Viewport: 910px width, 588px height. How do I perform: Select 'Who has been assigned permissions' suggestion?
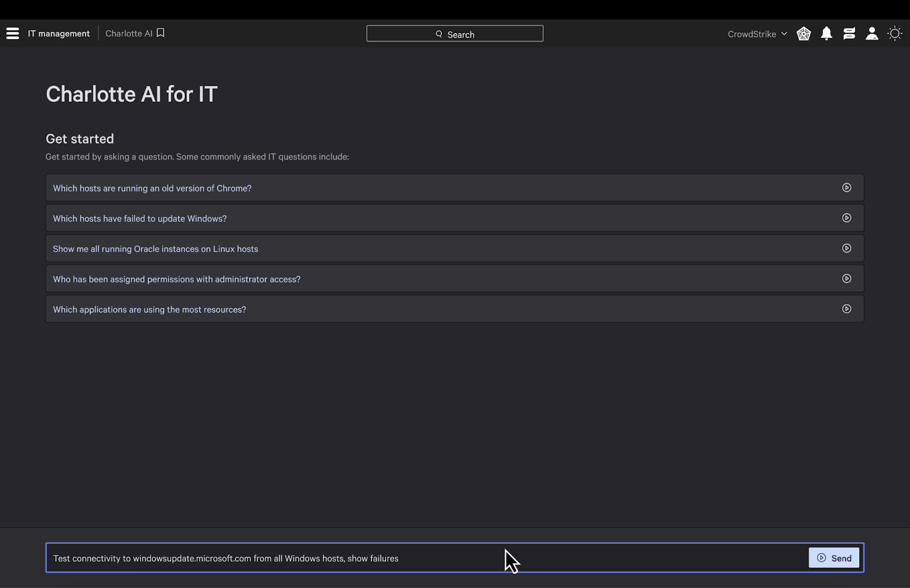(454, 279)
